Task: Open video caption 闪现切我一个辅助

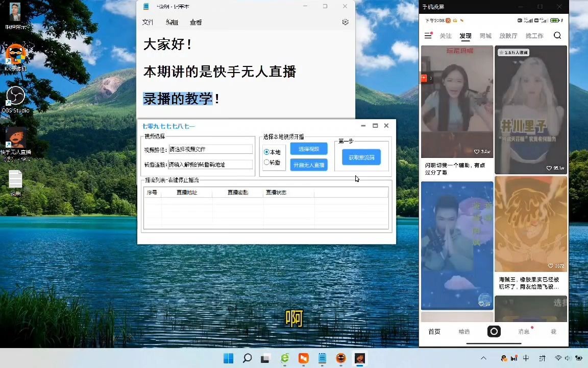Action: coord(455,169)
